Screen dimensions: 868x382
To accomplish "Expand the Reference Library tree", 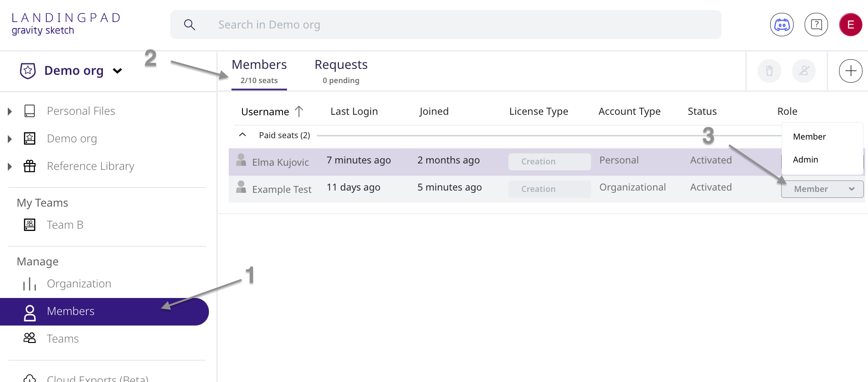I will (x=10, y=166).
